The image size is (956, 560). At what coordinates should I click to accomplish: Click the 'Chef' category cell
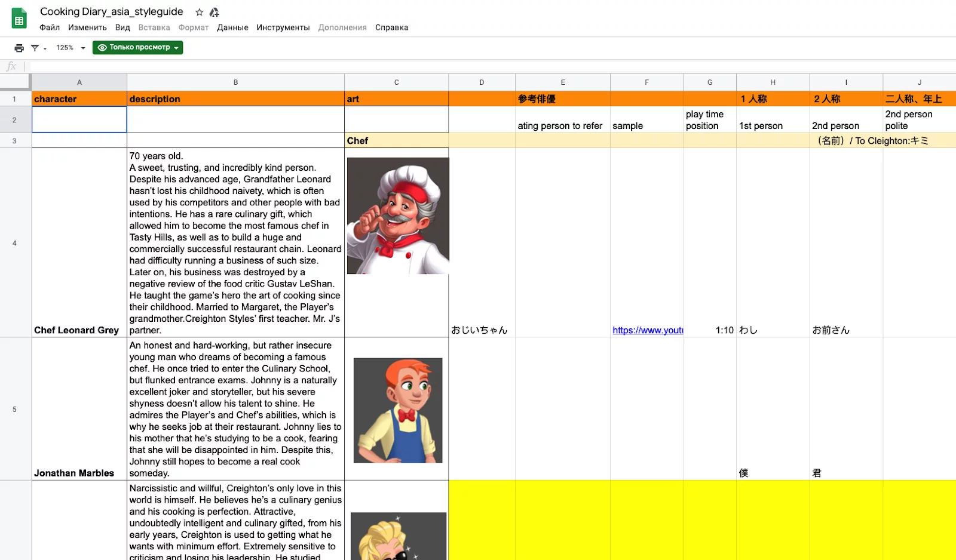[x=396, y=141]
